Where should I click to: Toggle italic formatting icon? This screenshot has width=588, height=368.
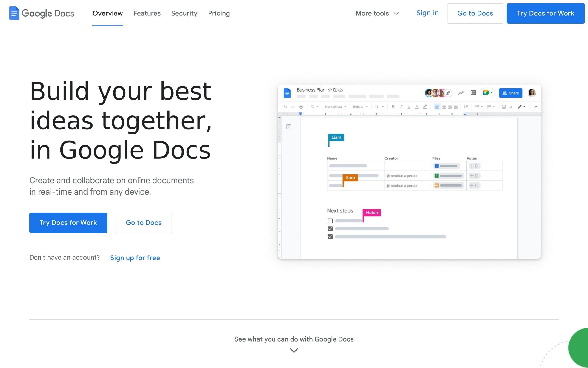(x=401, y=106)
